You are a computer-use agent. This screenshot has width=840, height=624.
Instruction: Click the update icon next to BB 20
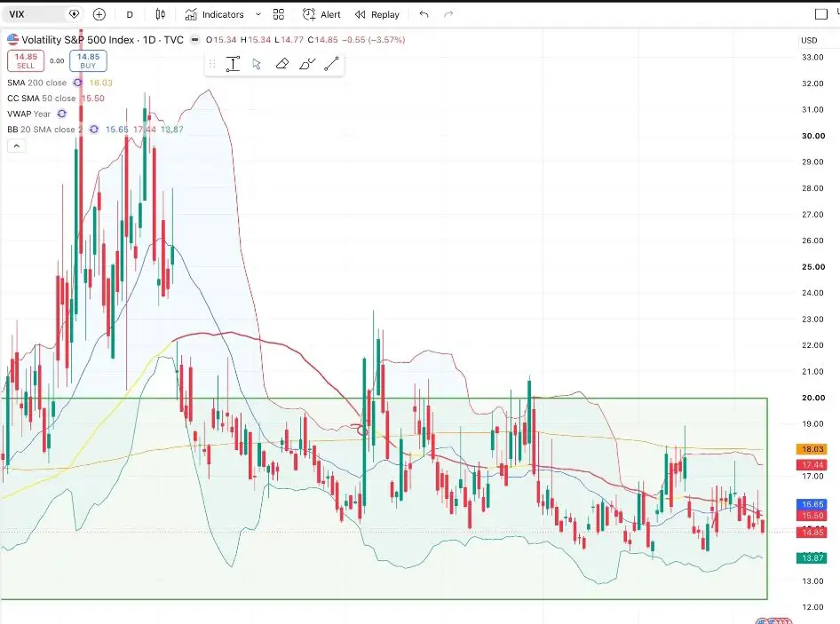[94, 129]
